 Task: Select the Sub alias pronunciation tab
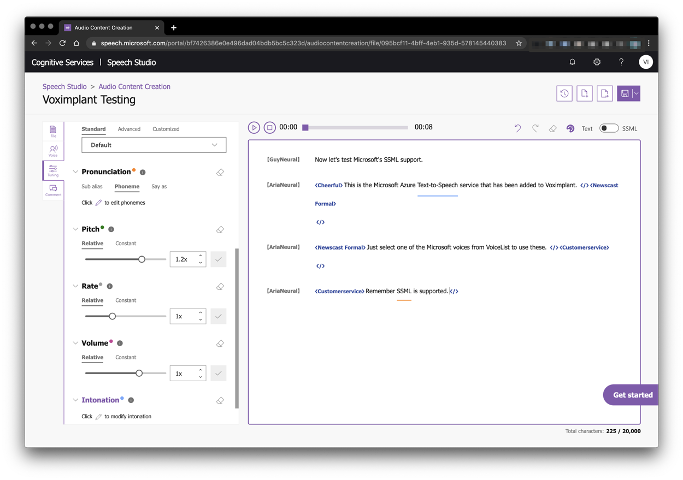point(92,186)
